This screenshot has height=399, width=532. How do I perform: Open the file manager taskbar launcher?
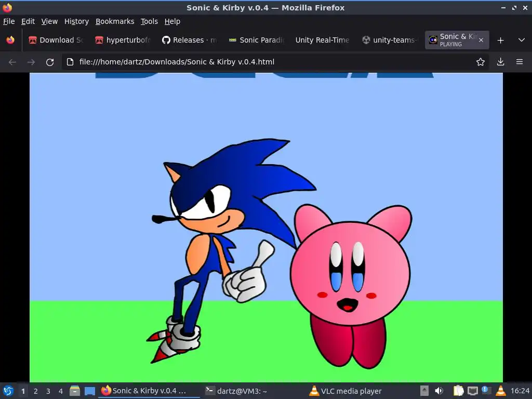pyautogui.click(x=75, y=391)
